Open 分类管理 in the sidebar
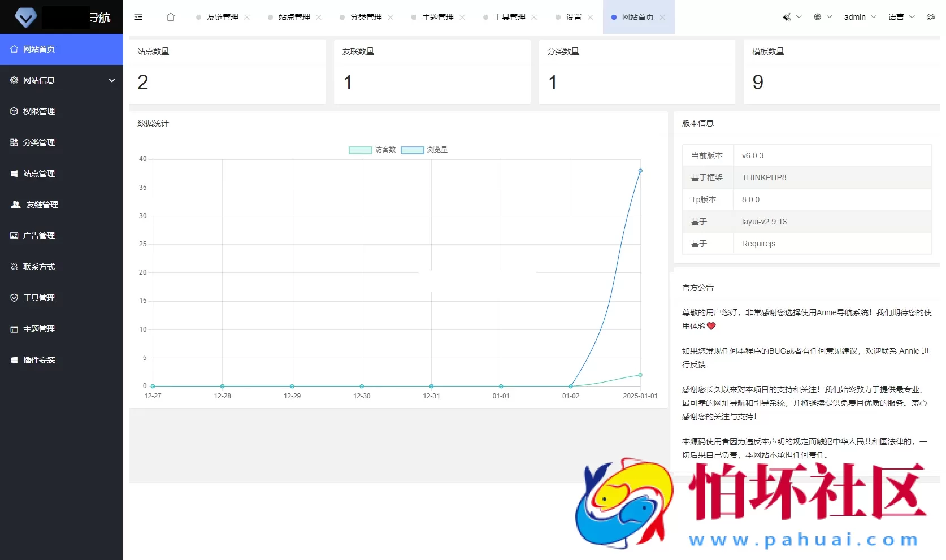 [x=39, y=142]
